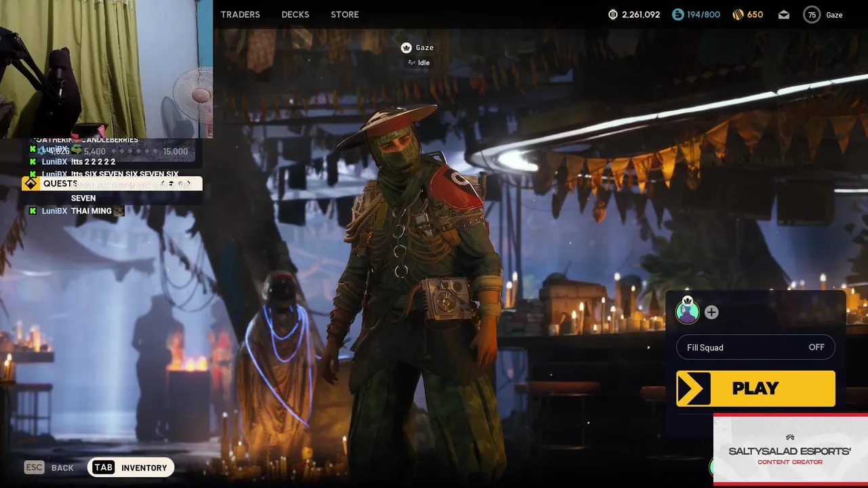Click the gold currency icon beside 650
Viewport: 868px width, 488px height.
click(x=738, y=14)
